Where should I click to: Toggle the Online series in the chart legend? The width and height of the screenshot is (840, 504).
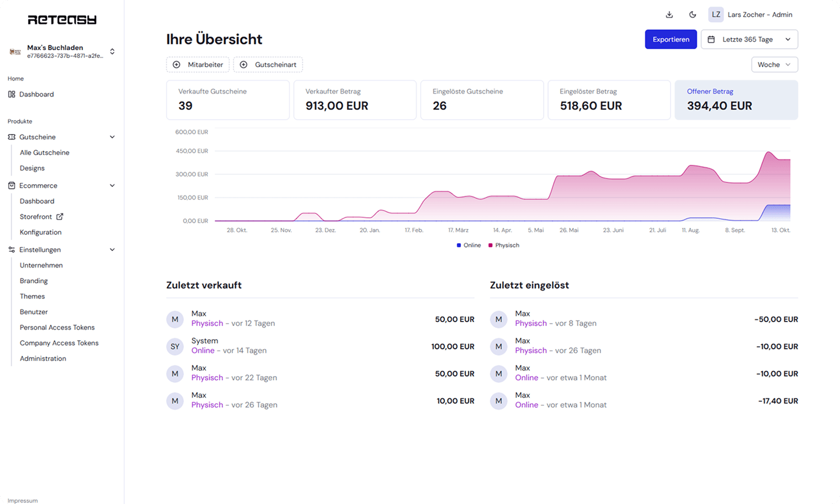[x=469, y=245]
